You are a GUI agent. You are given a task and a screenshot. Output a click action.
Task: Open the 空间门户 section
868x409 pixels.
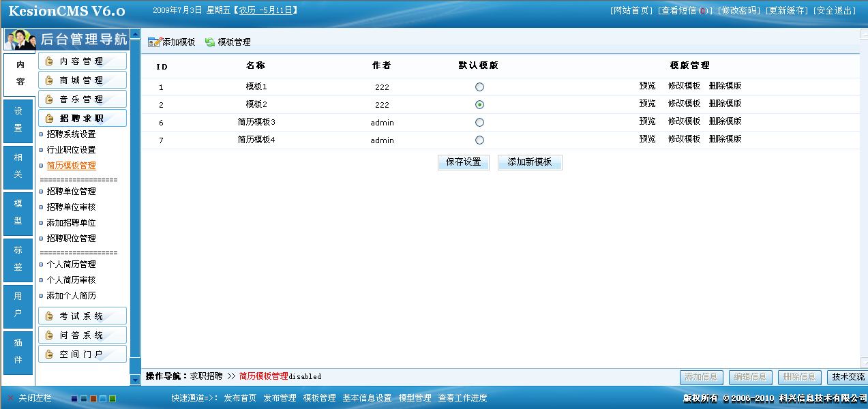[83, 353]
